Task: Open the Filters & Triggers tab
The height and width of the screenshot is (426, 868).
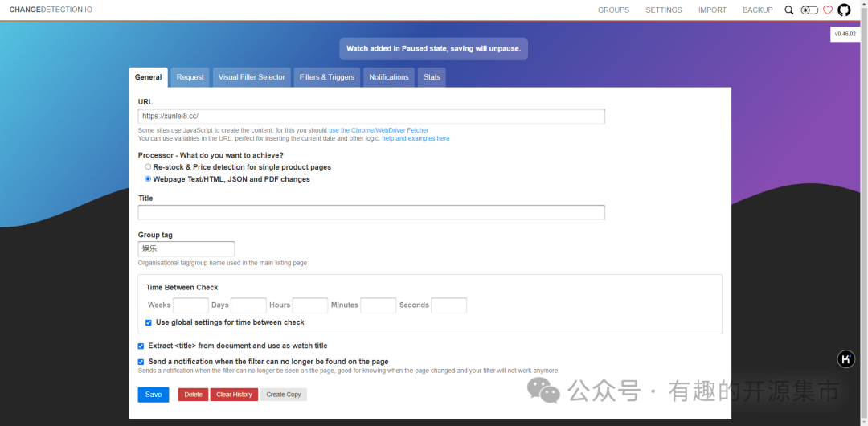Action: coord(327,77)
